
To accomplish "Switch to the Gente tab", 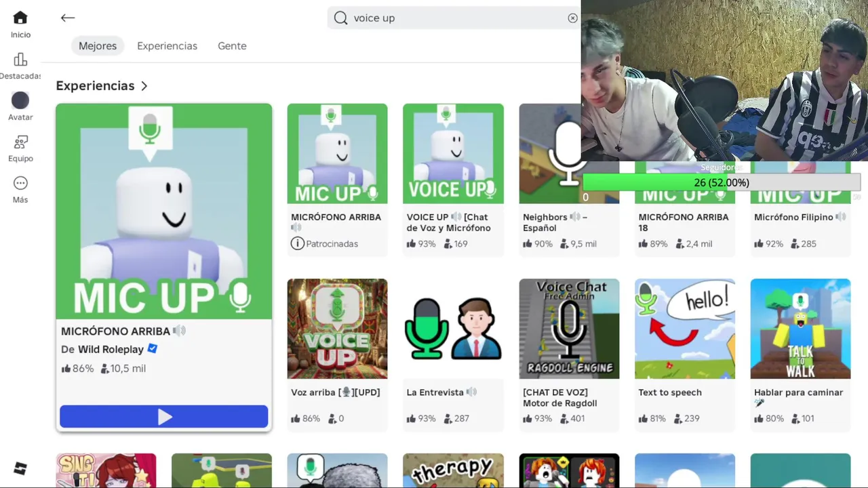I will point(232,46).
